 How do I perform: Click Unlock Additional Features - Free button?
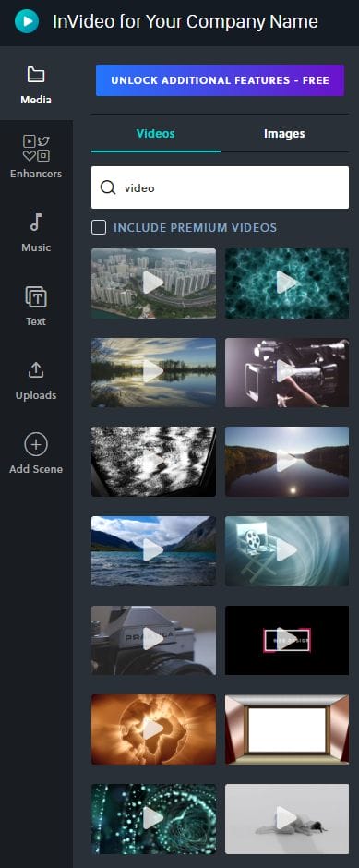pyautogui.click(x=220, y=80)
